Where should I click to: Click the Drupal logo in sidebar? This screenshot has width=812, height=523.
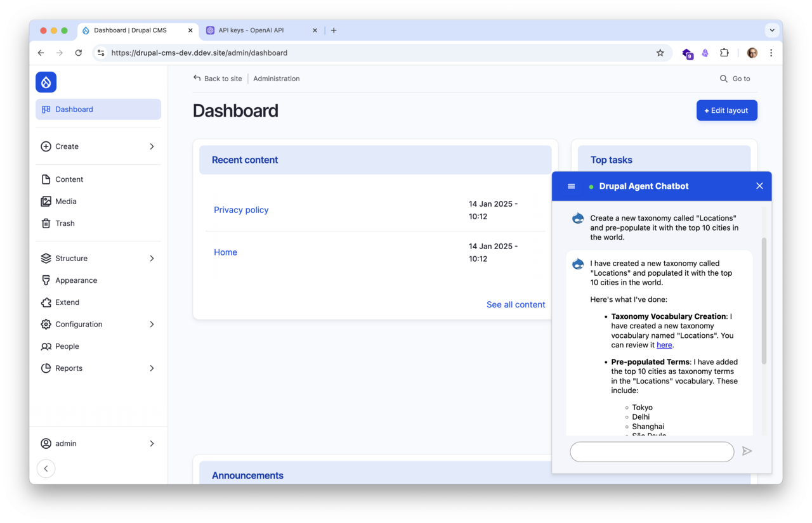tap(46, 82)
